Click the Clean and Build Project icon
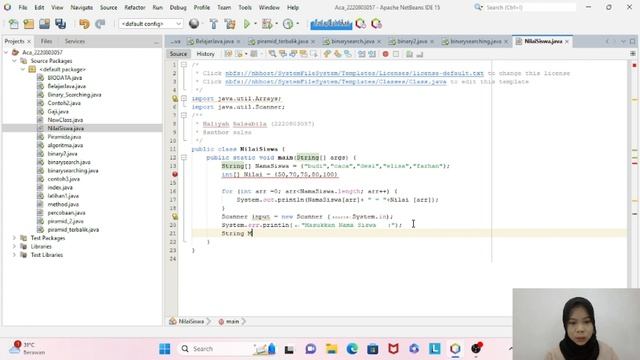 (x=230, y=24)
